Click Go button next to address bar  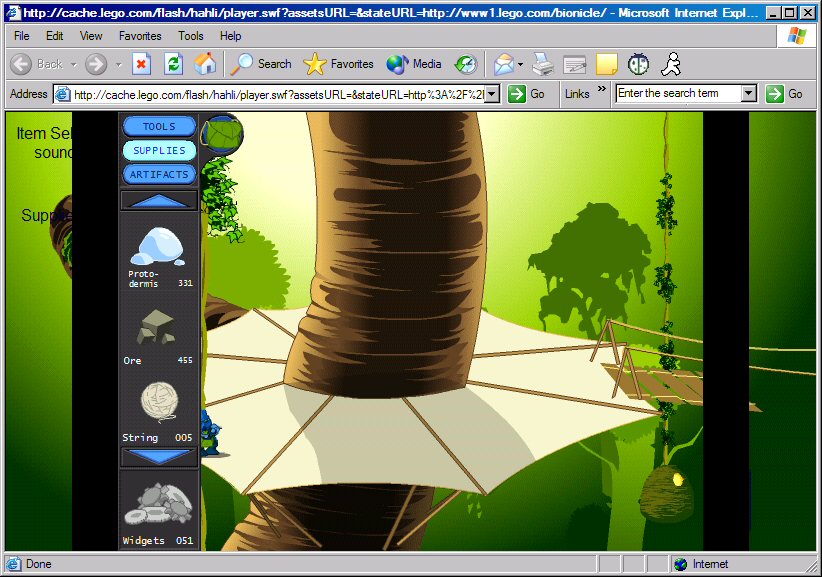[x=527, y=94]
